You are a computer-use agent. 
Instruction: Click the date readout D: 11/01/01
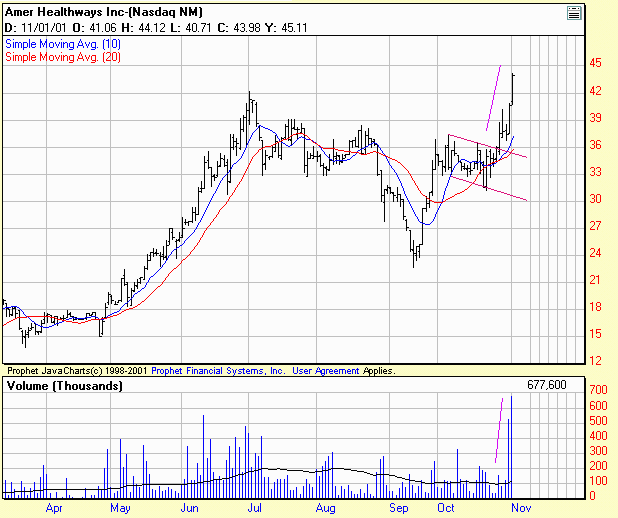tap(35, 28)
